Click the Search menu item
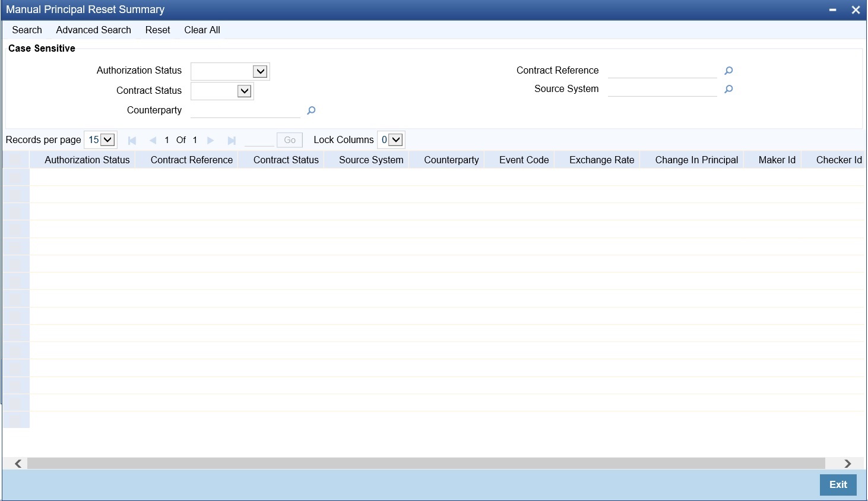Image resolution: width=868 pixels, height=501 pixels. pos(27,30)
